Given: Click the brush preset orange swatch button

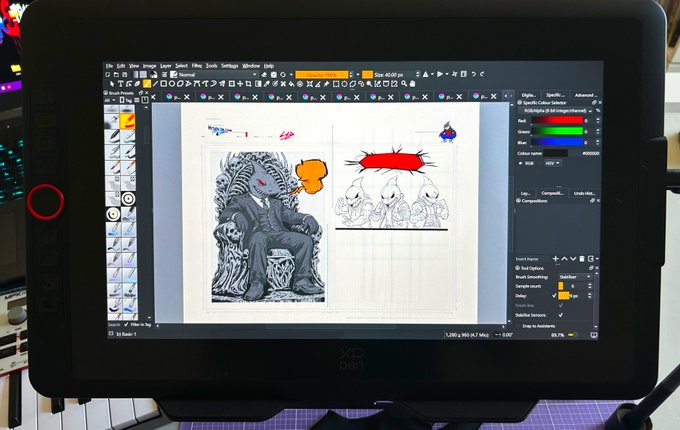Looking at the screenshot, I should (367, 75).
